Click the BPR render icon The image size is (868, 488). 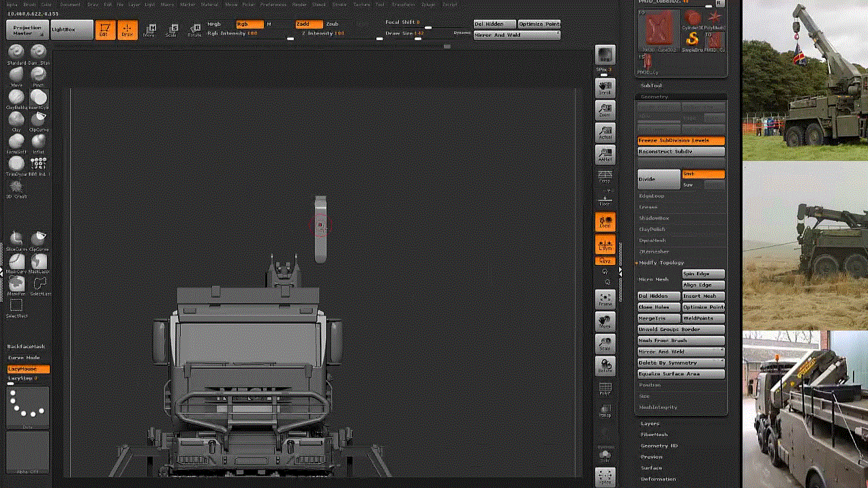point(605,55)
